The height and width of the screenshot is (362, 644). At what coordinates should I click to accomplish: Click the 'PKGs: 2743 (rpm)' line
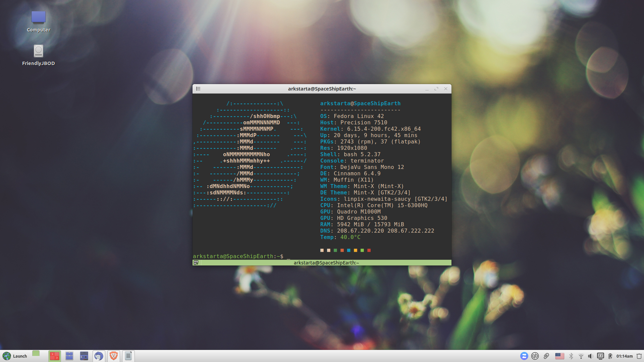pyautogui.click(x=370, y=142)
